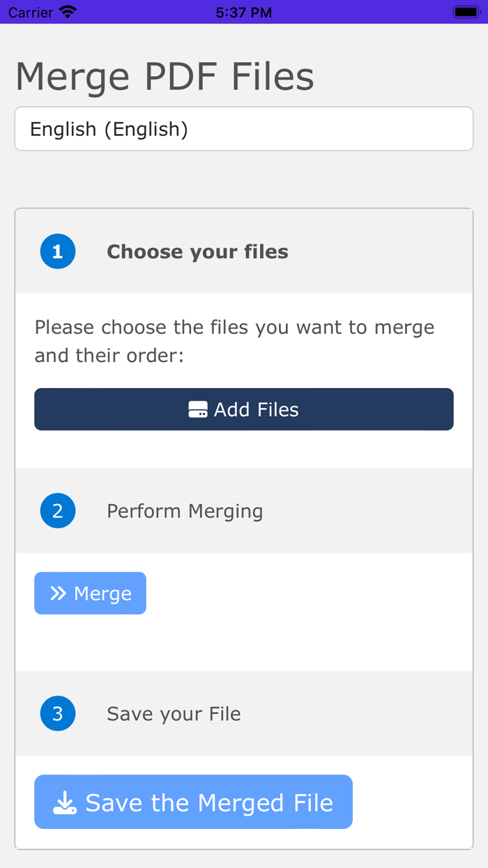Select the Merge PDF Files title

click(165, 75)
